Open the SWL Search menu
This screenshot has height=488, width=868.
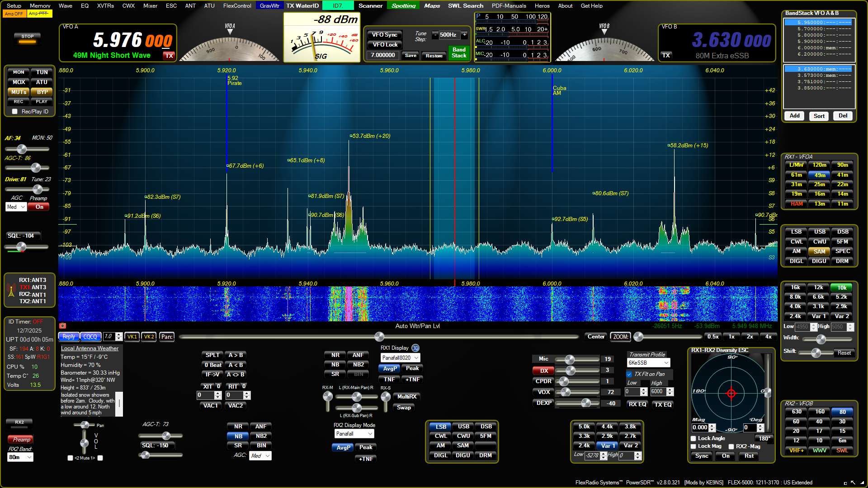pyautogui.click(x=465, y=6)
